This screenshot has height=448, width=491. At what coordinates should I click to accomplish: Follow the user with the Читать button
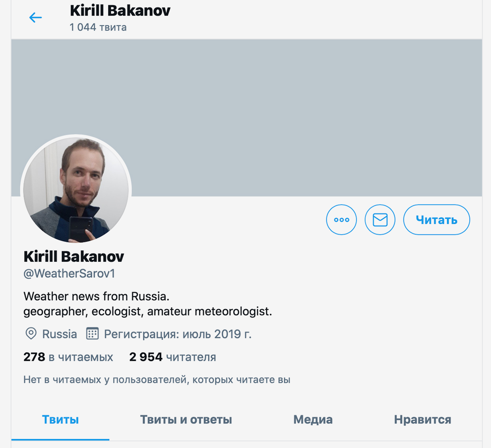pyautogui.click(x=436, y=219)
